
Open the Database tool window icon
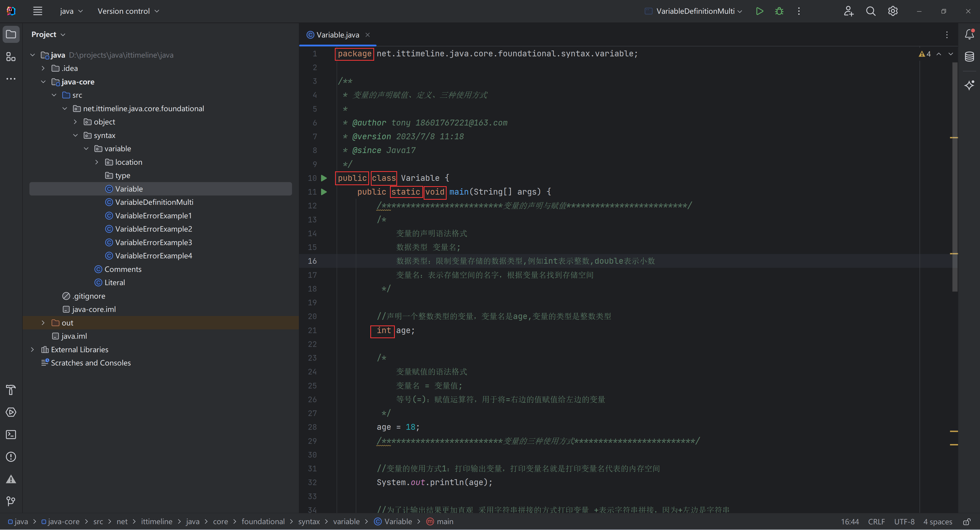pos(969,57)
